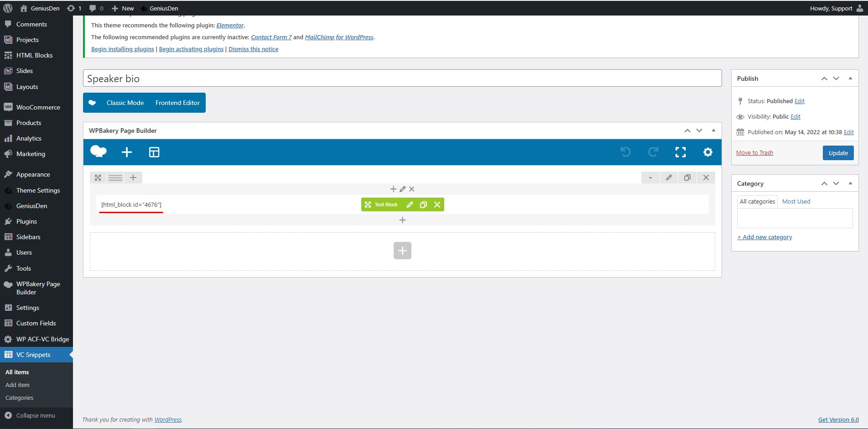Viewport: 868px width, 429px height.
Task: Move Publish panel down
Action: 836,78
